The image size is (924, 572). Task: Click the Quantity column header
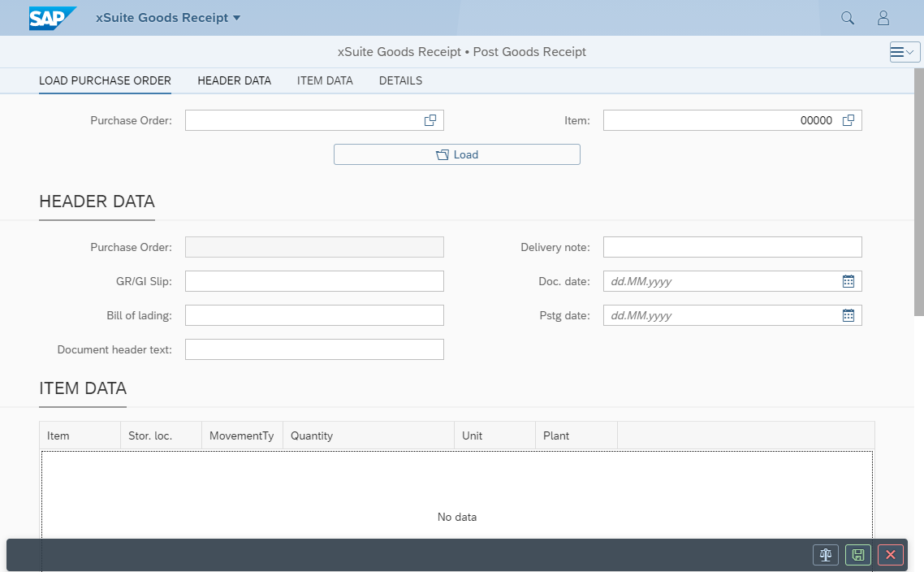(x=368, y=435)
